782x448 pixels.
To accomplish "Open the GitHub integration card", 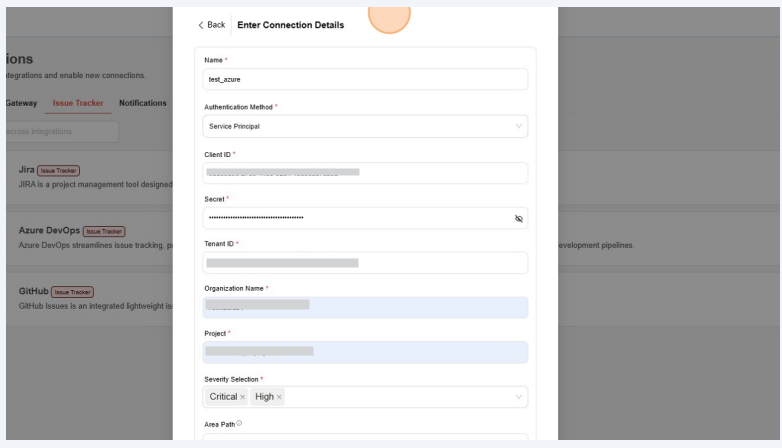I will pos(90,298).
